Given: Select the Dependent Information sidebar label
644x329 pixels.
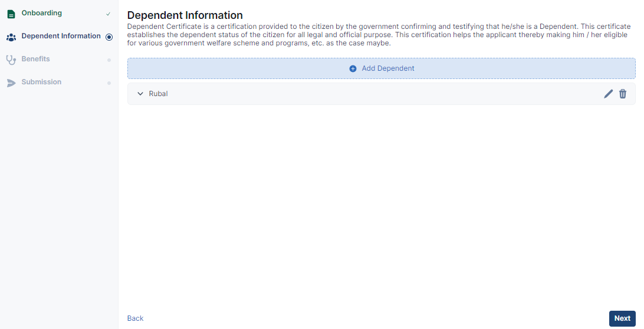Looking at the screenshot, I should point(61,36).
